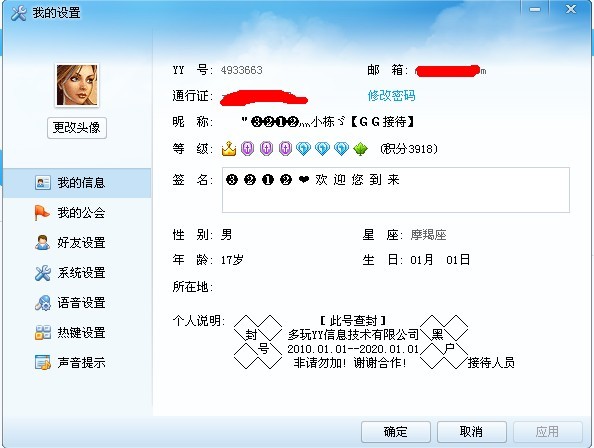594x448 pixels.
Task: Click the green leaf level icon
Action: [360, 149]
